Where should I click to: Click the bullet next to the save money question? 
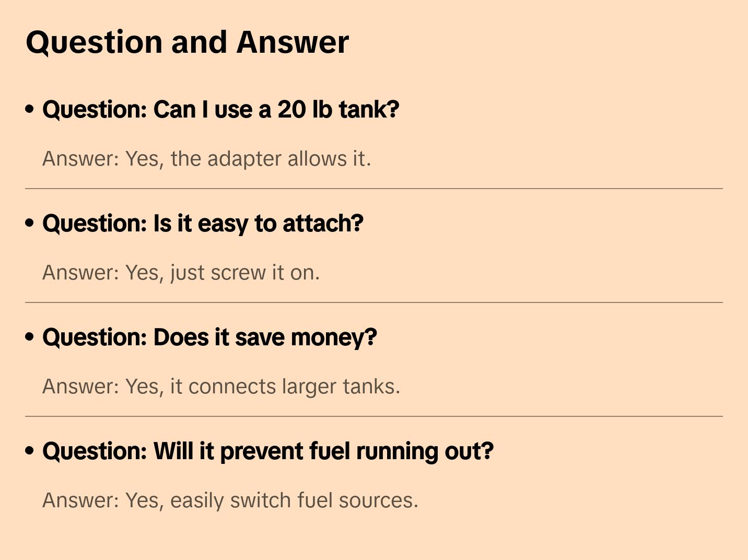pyautogui.click(x=30, y=337)
